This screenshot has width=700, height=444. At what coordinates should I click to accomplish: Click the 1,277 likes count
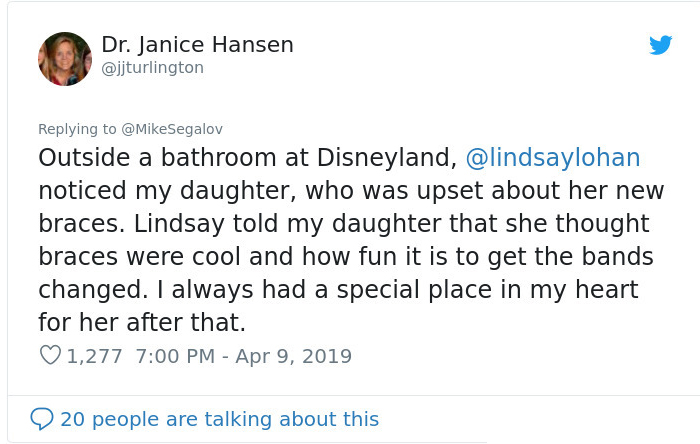(x=94, y=356)
